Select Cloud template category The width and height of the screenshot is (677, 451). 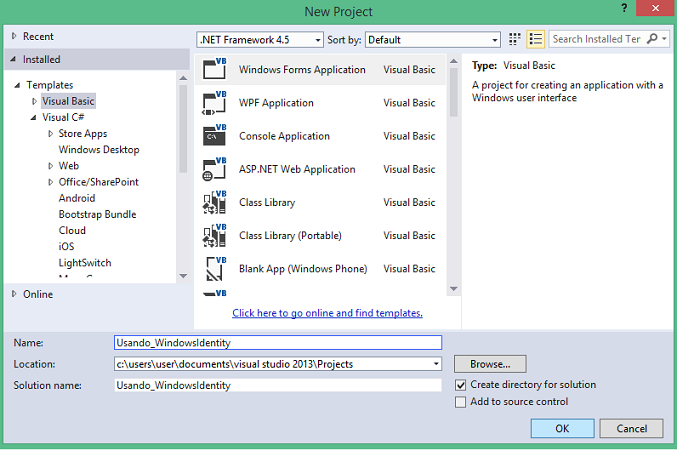coord(72,230)
